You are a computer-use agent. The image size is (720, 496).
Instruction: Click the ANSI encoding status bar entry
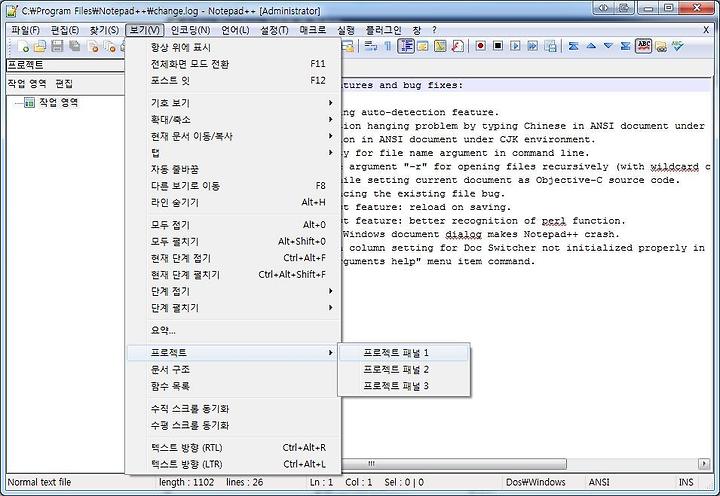click(599, 482)
